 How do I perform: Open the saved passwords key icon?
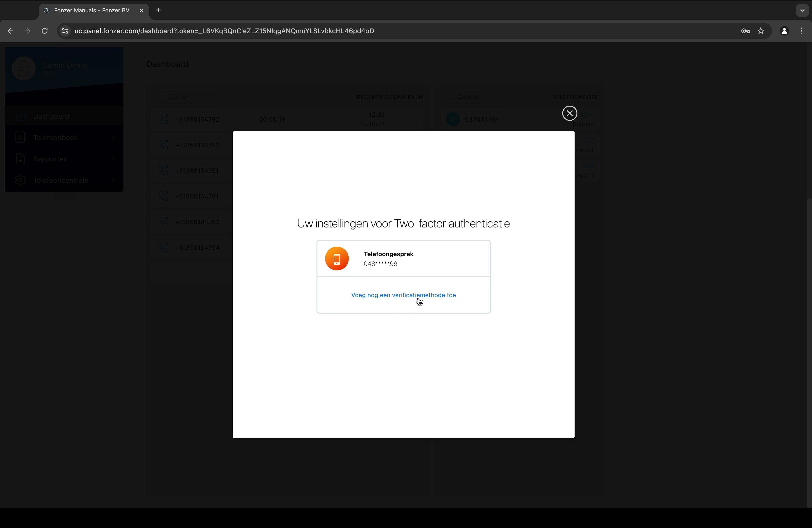tap(746, 31)
